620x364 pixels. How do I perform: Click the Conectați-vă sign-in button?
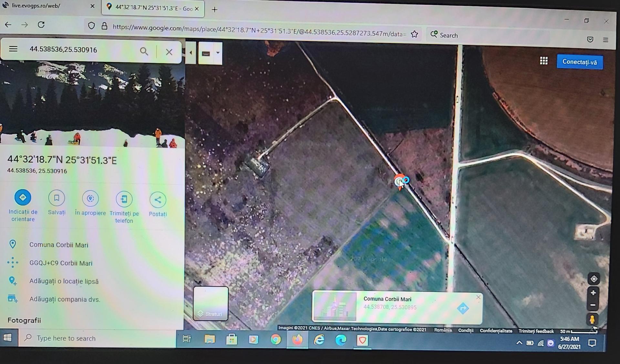[x=580, y=62]
